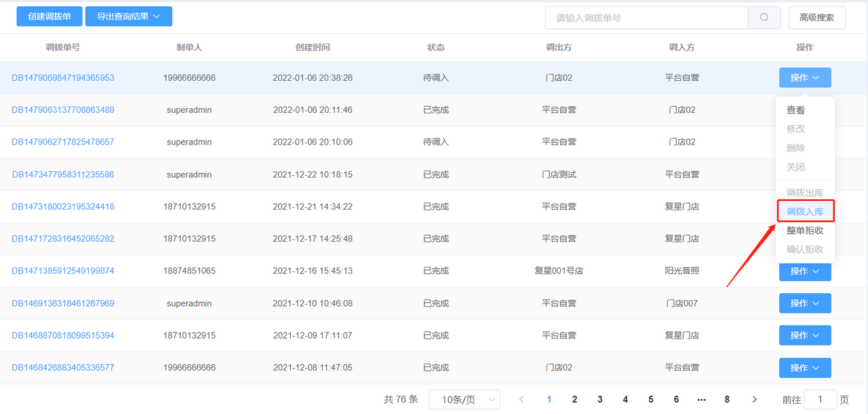Click creation time 2022-01-06 20:11:46
The image size is (868, 414).
(313, 110)
